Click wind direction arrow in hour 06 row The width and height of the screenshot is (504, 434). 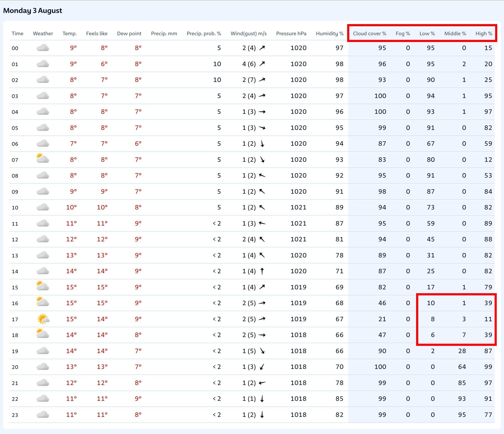pos(262,144)
